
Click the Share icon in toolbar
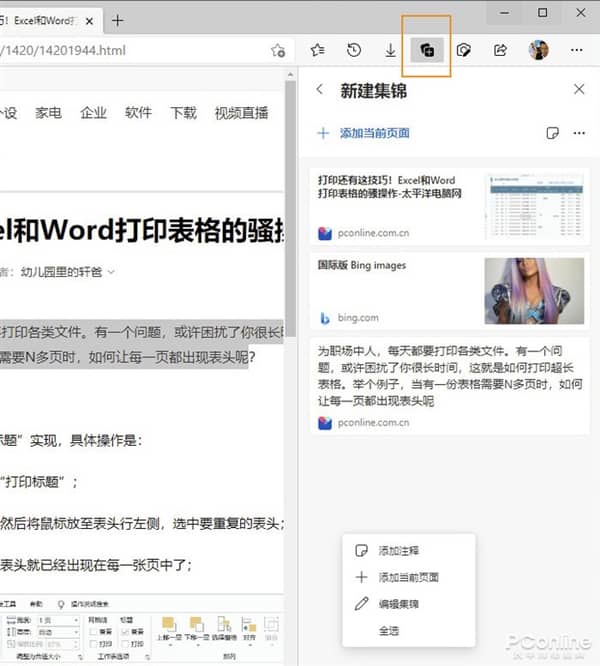500,50
